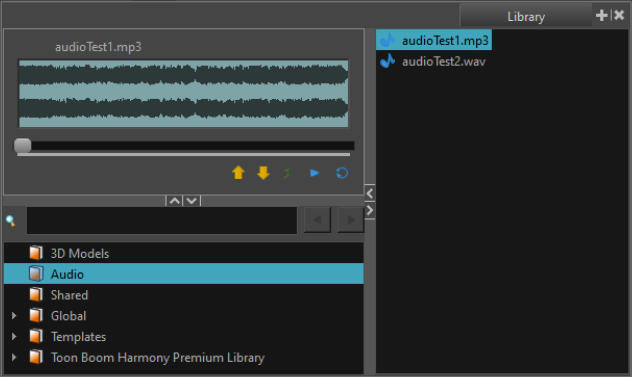This screenshot has width=632, height=377.
Task: Click the search magnifier icon
Action: point(10,221)
